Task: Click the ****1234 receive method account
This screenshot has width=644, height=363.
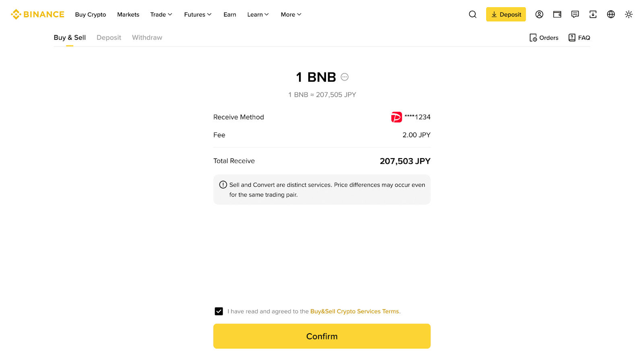Action: click(x=417, y=117)
